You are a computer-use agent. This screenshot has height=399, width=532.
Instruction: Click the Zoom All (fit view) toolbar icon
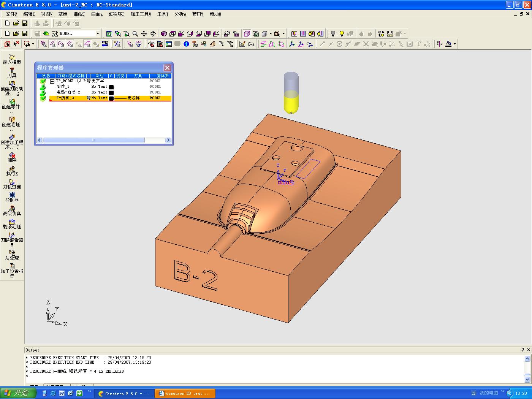point(109,33)
